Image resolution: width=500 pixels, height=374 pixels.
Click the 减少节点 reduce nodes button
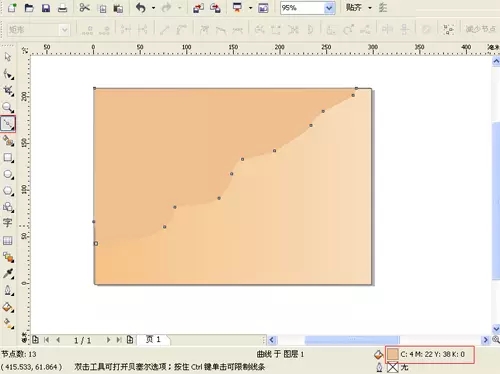click(x=480, y=29)
